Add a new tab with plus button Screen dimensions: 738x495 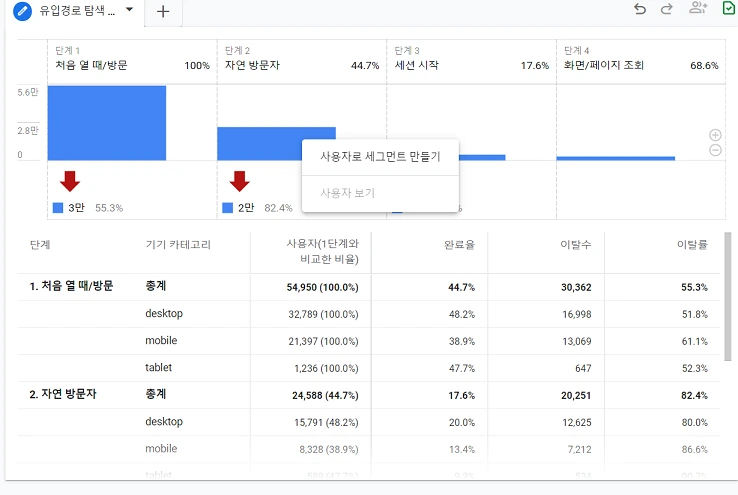pos(163,11)
